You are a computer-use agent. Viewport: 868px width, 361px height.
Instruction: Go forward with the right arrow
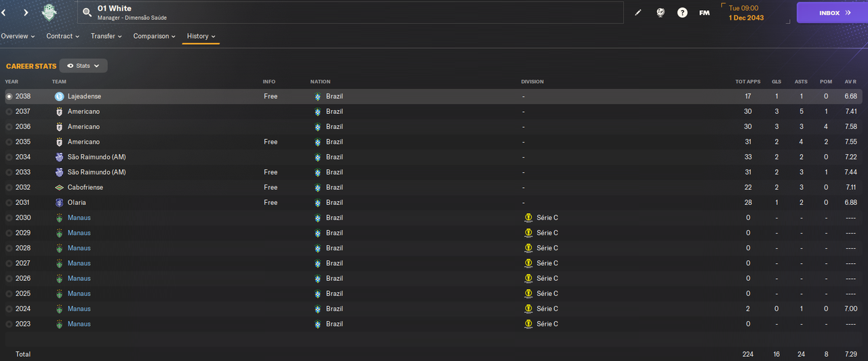click(x=26, y=12)
